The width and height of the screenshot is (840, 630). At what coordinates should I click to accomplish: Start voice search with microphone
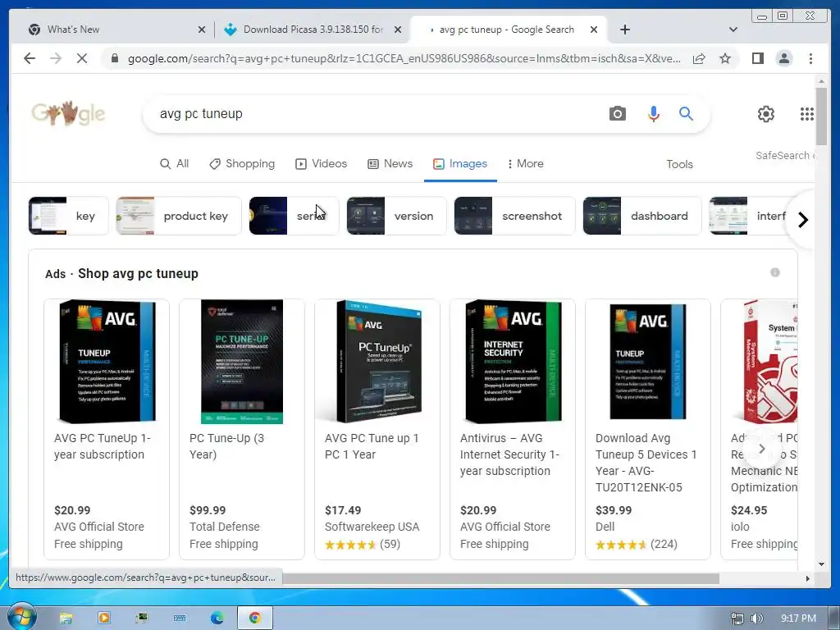pos(654,113)
